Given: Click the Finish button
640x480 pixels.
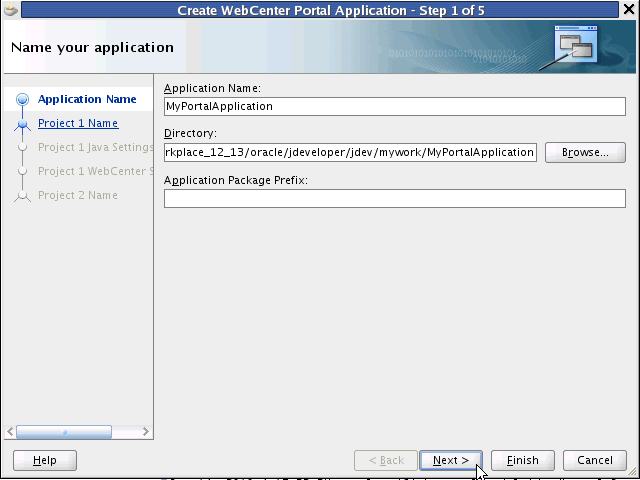Looking at the screenshot, I should click(522, 460).
